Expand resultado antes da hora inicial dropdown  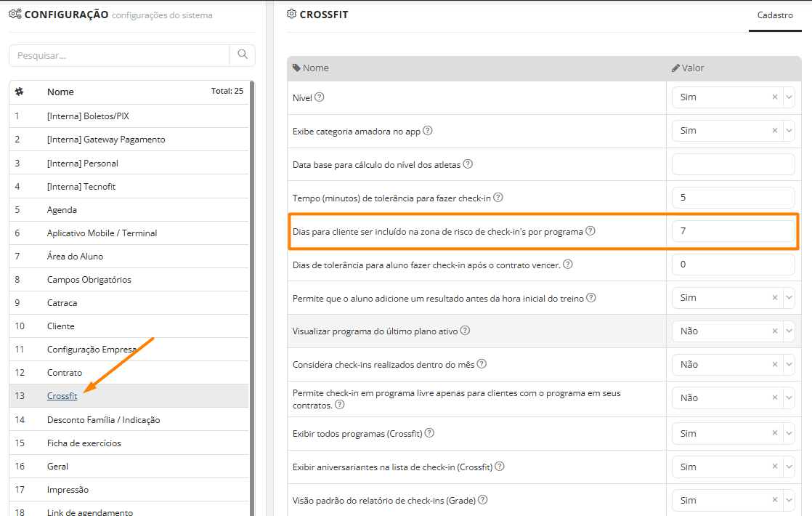click(789, 297)
